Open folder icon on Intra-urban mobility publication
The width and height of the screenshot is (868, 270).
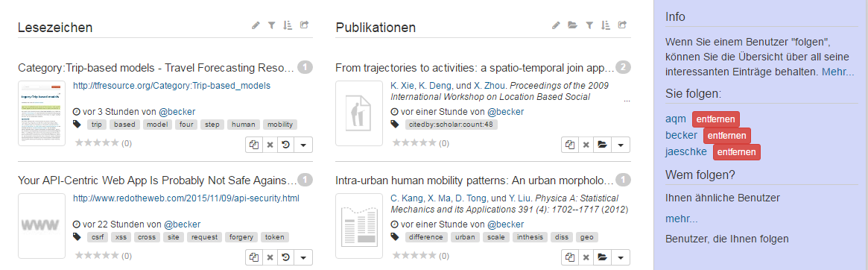tap(603, 257)
